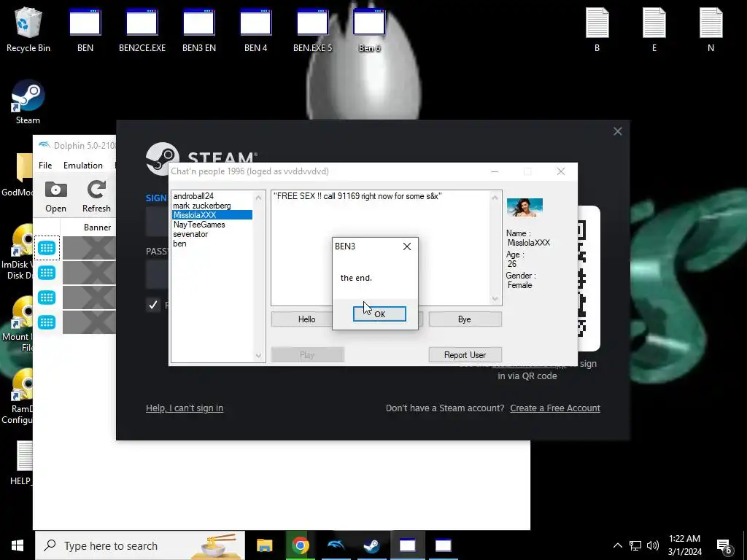
Task: Open the Emulation menu in Dolphin
Action: tap(83, 166)
